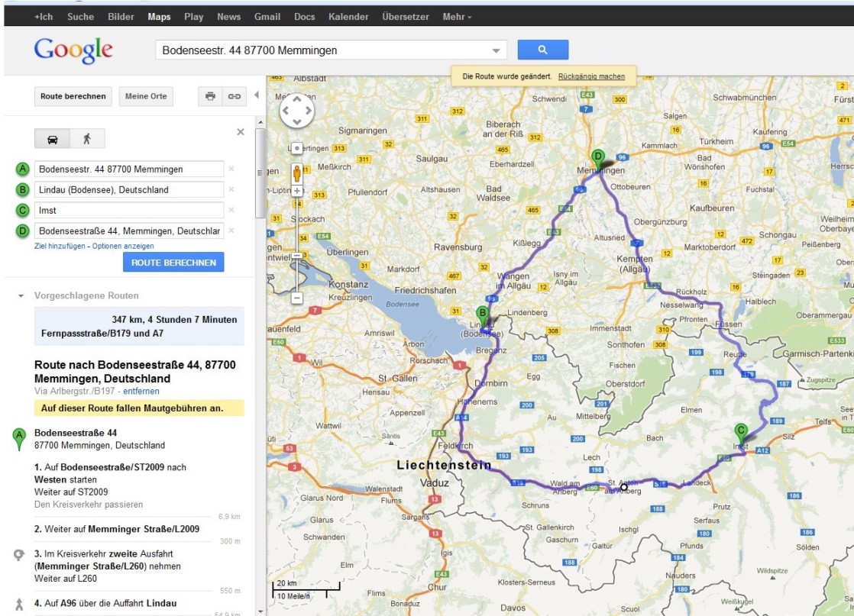854x616 pixels.
Task: Select the car driving mode
Action: 53,139
